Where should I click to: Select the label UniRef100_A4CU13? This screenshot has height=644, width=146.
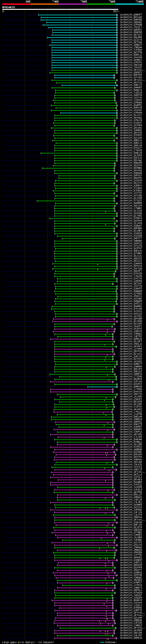tap(131, 314)
